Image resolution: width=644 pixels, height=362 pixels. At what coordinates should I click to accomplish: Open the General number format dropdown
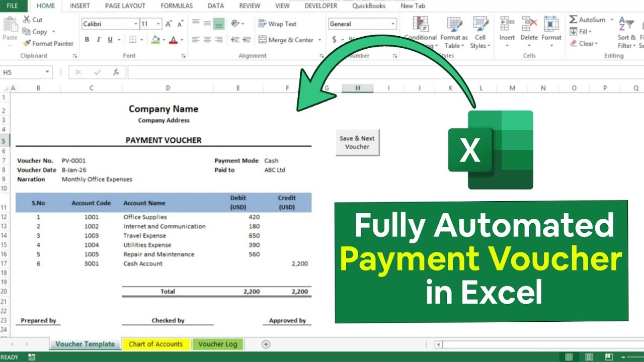point(393,24)
